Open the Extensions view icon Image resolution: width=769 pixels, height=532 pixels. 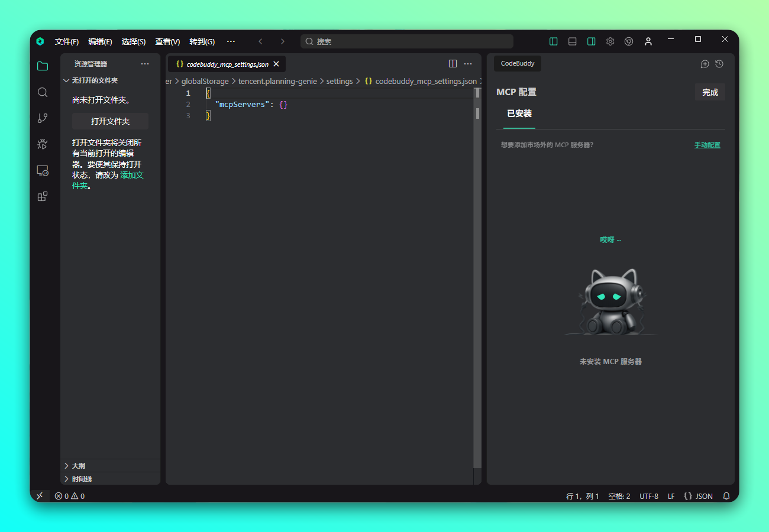(43, 197)
